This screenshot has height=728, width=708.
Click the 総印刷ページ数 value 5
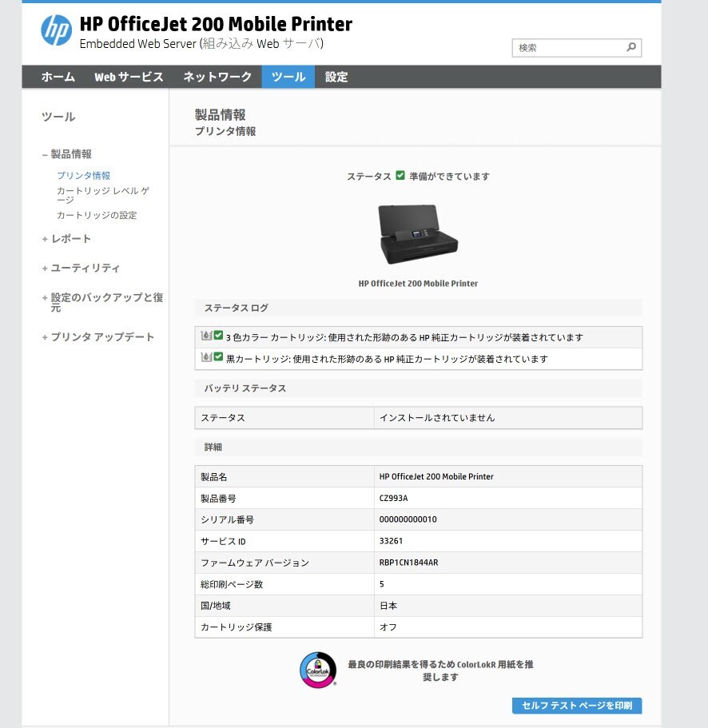point(382,584)
